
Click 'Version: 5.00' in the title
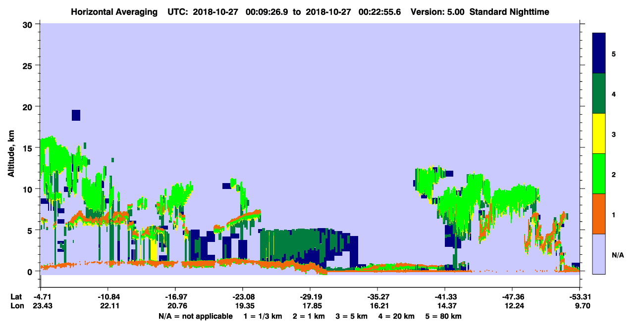pyautogui.click(x=437, y=11)
